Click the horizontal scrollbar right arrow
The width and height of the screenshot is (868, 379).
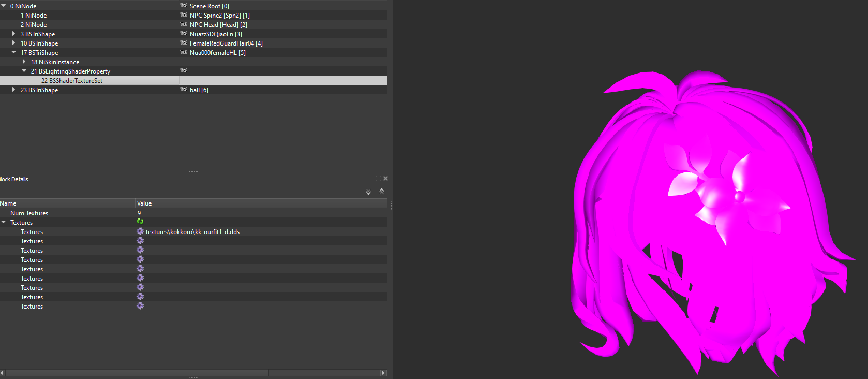(383, 373)
